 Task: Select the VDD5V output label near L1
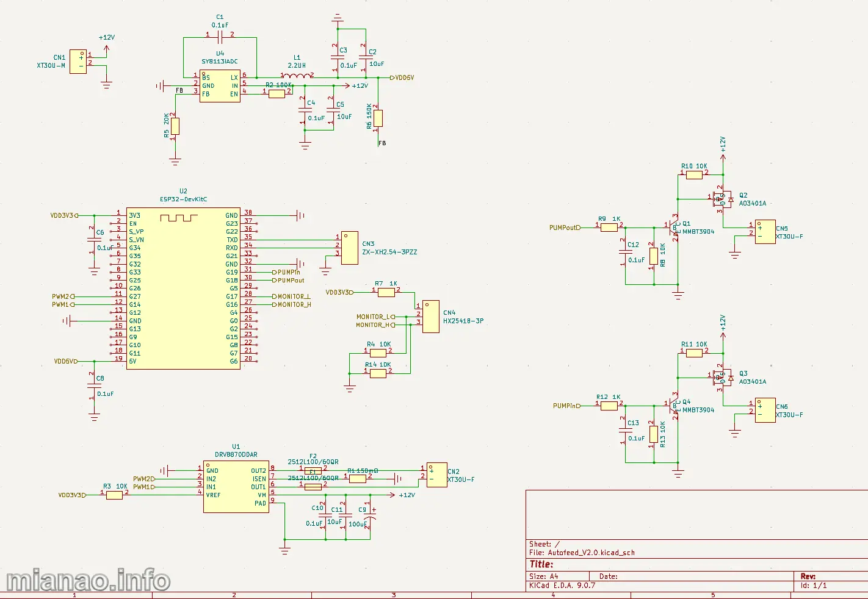(402, 77)
